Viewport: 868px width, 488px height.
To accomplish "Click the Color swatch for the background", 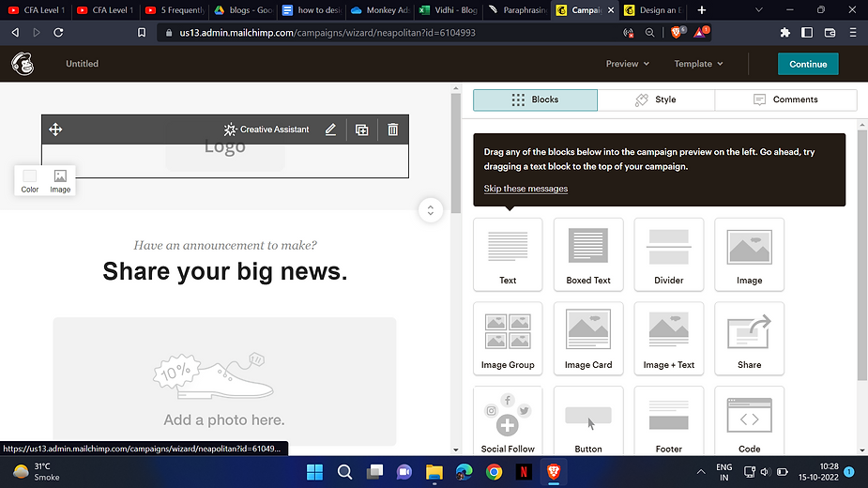I will 30,180.
